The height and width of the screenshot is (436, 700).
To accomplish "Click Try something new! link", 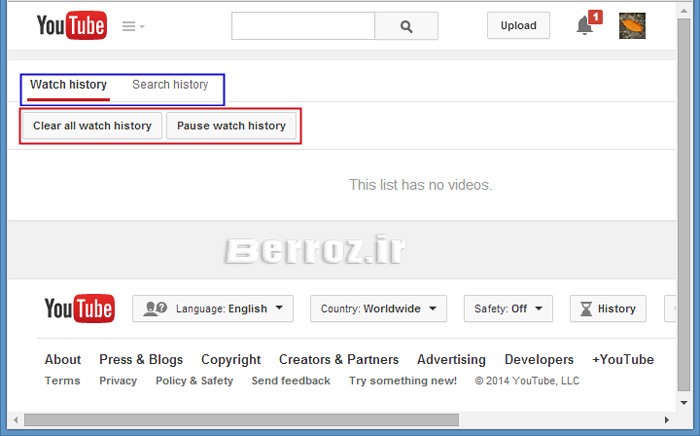I will (x=403, y=381).
